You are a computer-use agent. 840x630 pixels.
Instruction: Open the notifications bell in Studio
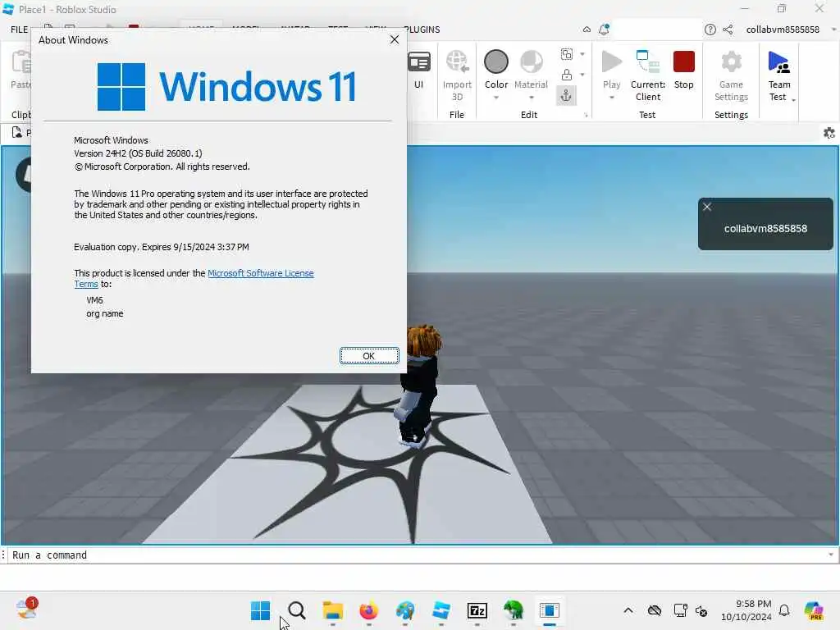(x=604, y=30)
